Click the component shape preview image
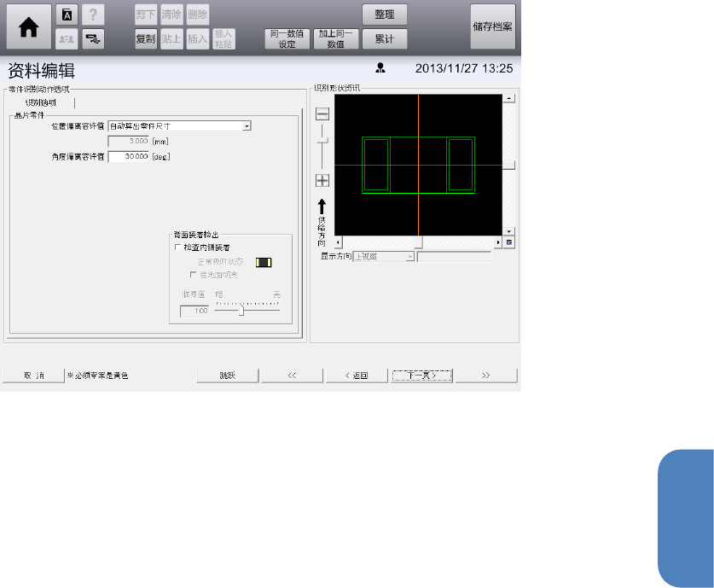 (419, 165)
